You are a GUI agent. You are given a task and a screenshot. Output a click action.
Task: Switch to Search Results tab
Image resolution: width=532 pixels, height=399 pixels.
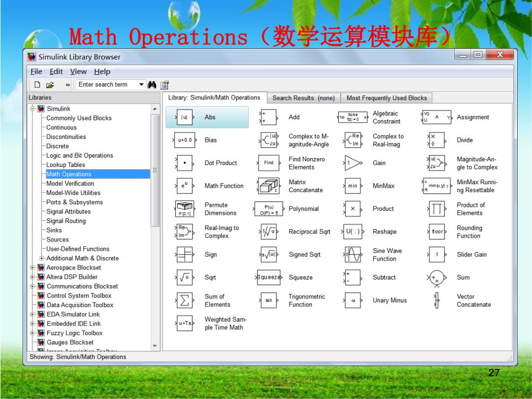click(x=303, y=98)
